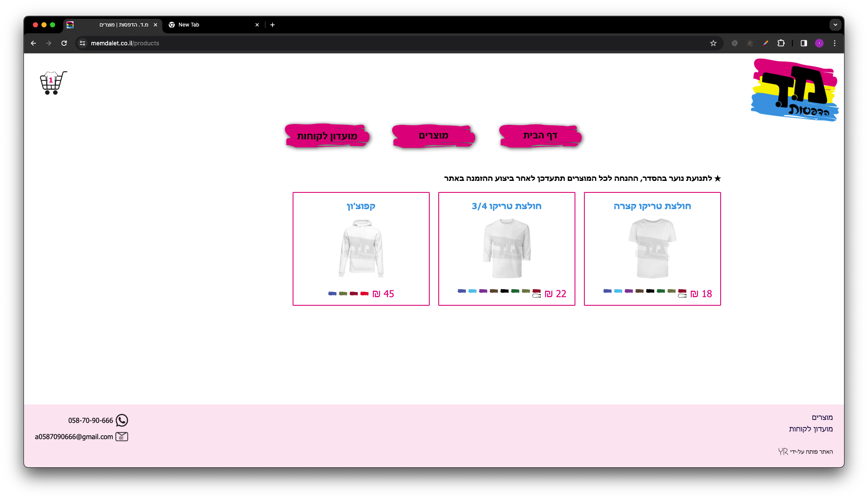Screen dimensions: 868x499
Task: Pick purple swatch on short t-shirt
Action: [629, 291]
